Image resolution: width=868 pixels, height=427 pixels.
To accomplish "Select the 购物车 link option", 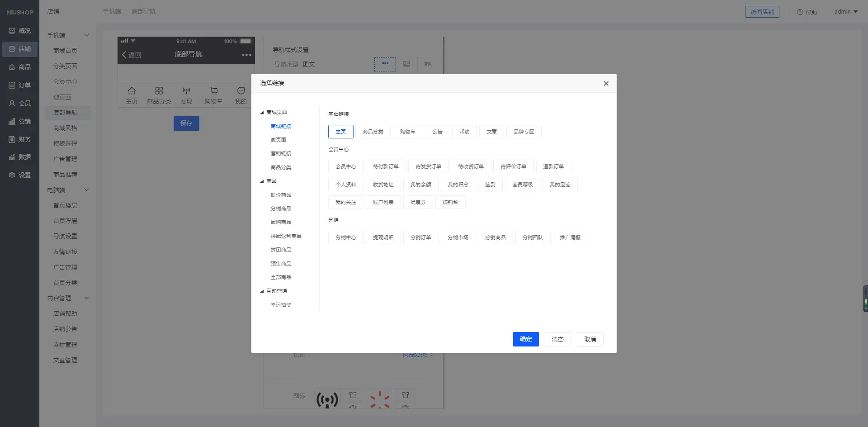I will point(407,132).
